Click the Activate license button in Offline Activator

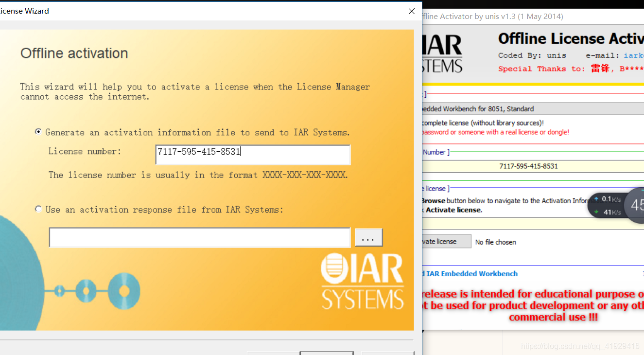(x=446, y=241)
